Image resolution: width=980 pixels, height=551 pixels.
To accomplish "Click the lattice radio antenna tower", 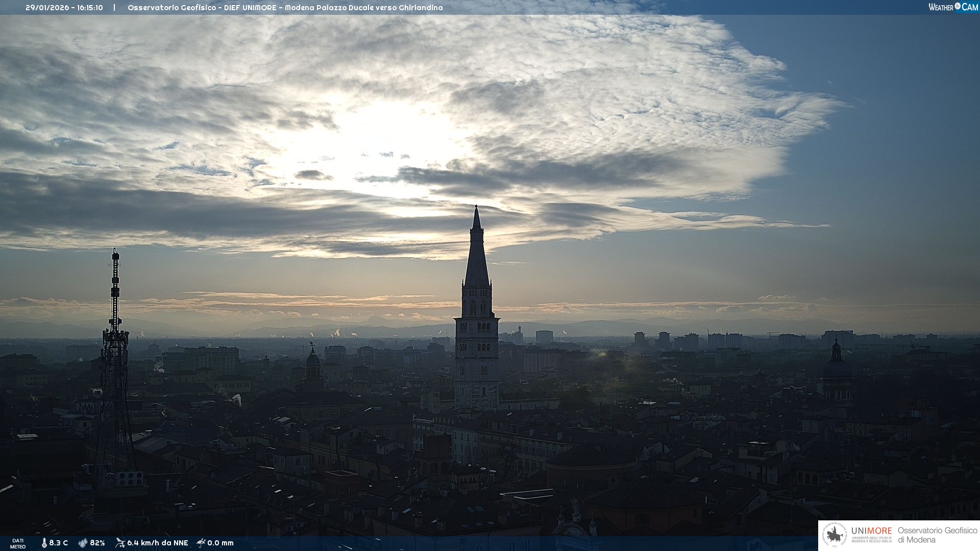I will click(x=115, y=357).
